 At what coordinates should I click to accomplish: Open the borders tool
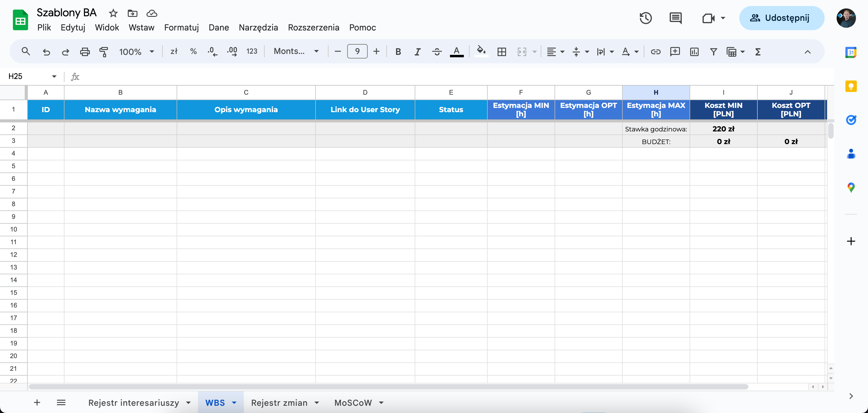point(502,52)
